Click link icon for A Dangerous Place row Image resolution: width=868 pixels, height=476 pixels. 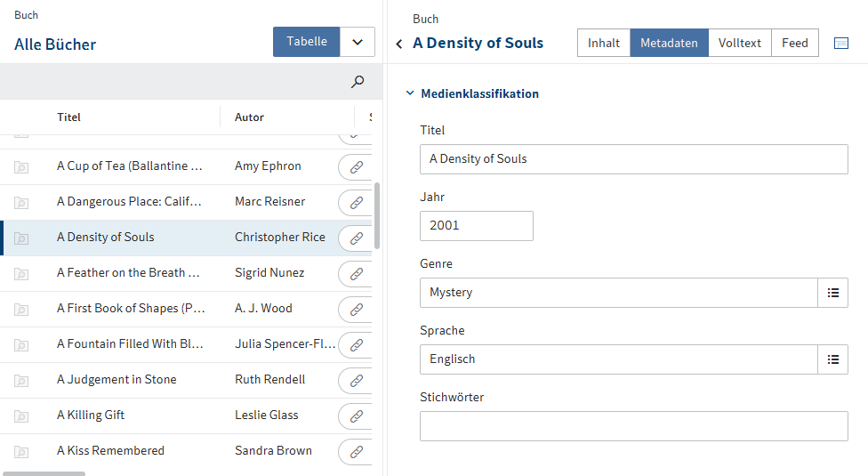pos(356,203)
